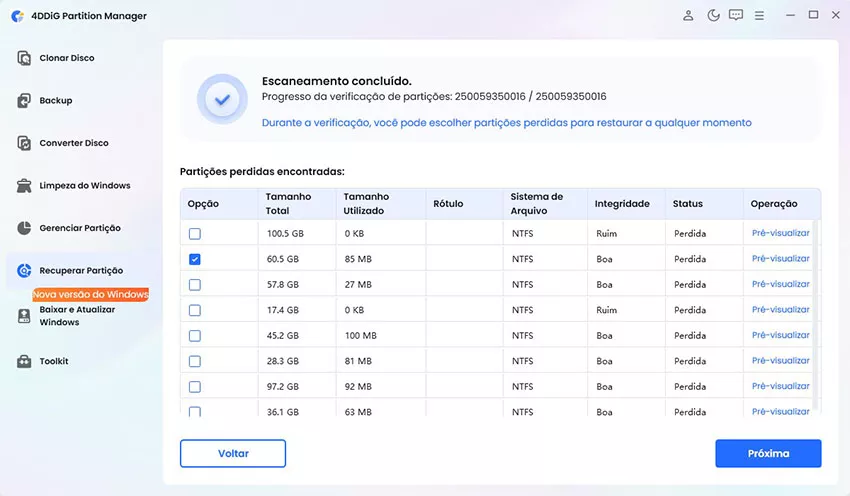Screen dimensions: 850x496
Task: Pré-visualizar the 97.2 GB partition
Action: tap(780, 386)
